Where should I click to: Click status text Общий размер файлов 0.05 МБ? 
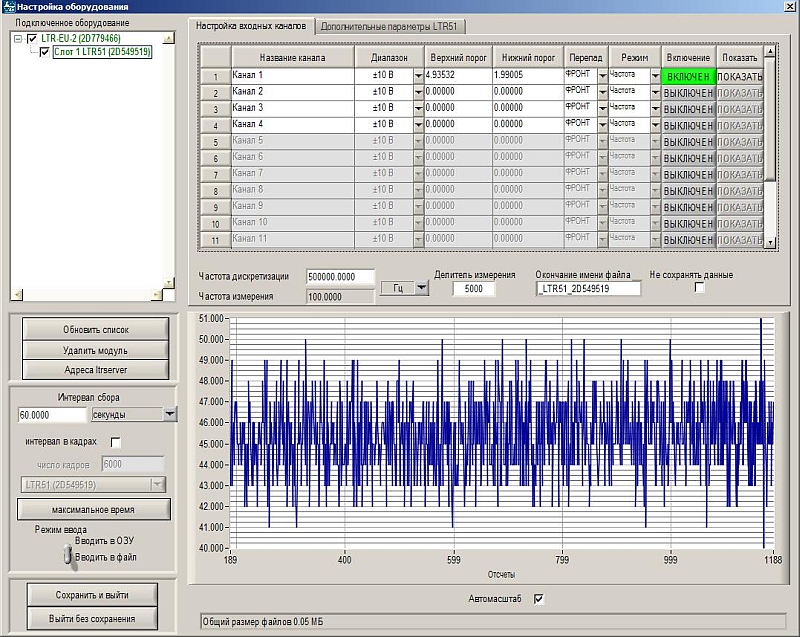point(263,622)
